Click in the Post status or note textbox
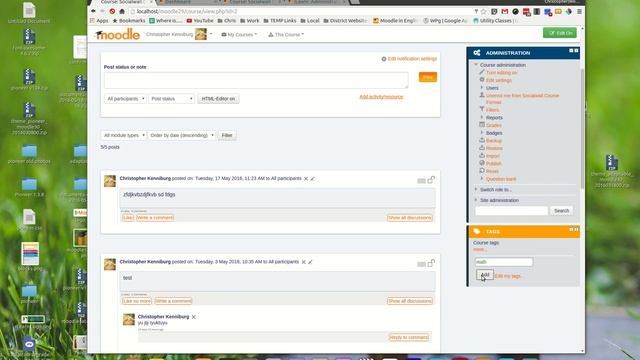The width and height of the screenshot is (640, 360). 256,80
